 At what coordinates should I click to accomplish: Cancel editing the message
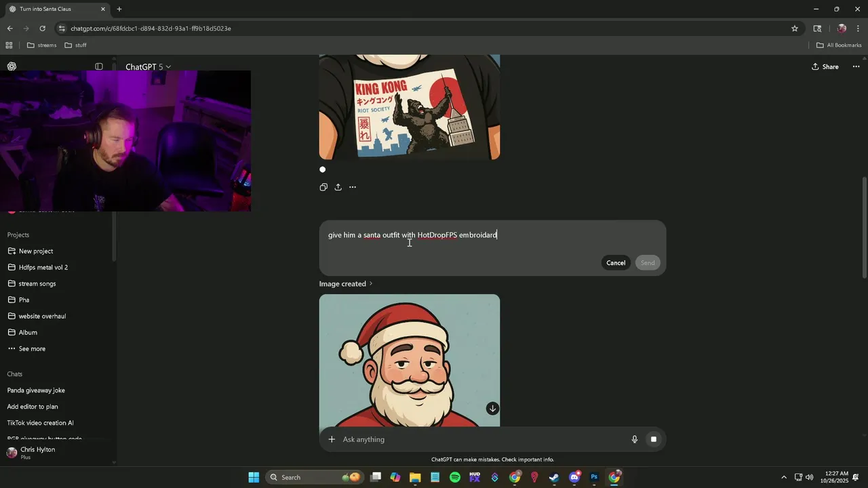pyautogui.click(x=616, y=263)
